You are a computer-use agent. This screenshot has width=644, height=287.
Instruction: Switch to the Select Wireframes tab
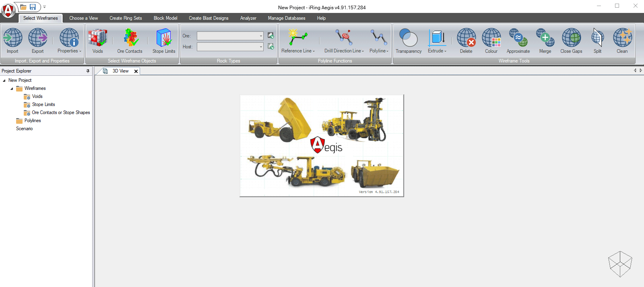click(x=40, y=18)
